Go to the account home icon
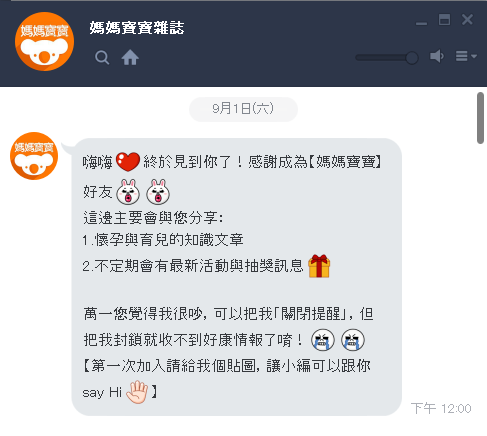 (130, 57)
